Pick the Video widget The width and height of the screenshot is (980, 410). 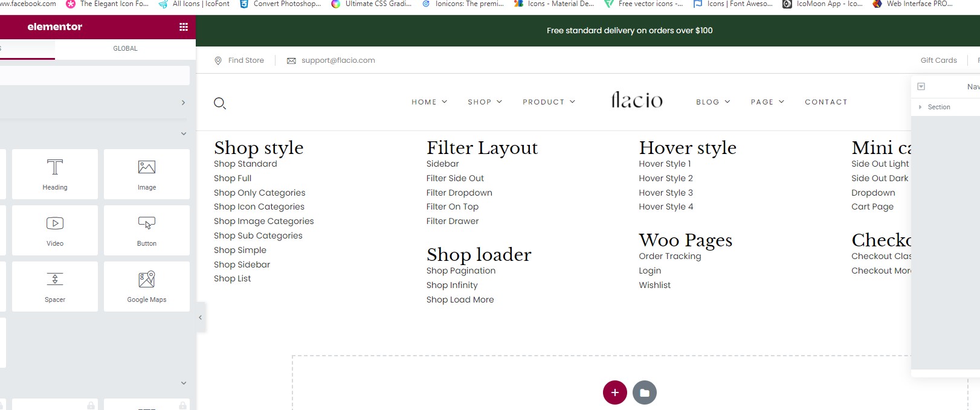55,230
